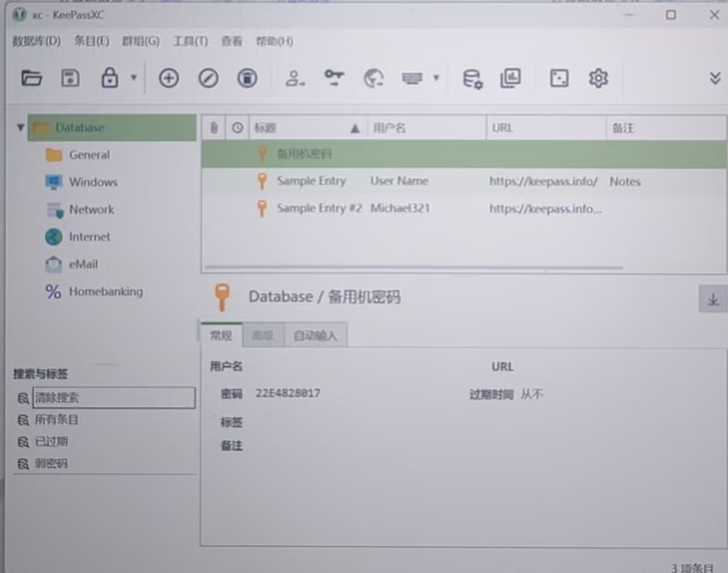728x573 pixels.
Task: Lock database with padlock icon
Action: (x=109, y=78)
